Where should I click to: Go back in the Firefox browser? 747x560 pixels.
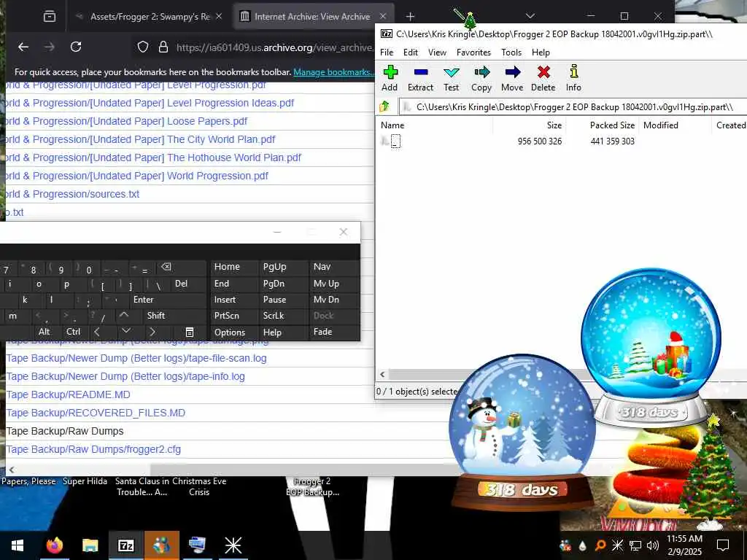[x=23, y=47]
